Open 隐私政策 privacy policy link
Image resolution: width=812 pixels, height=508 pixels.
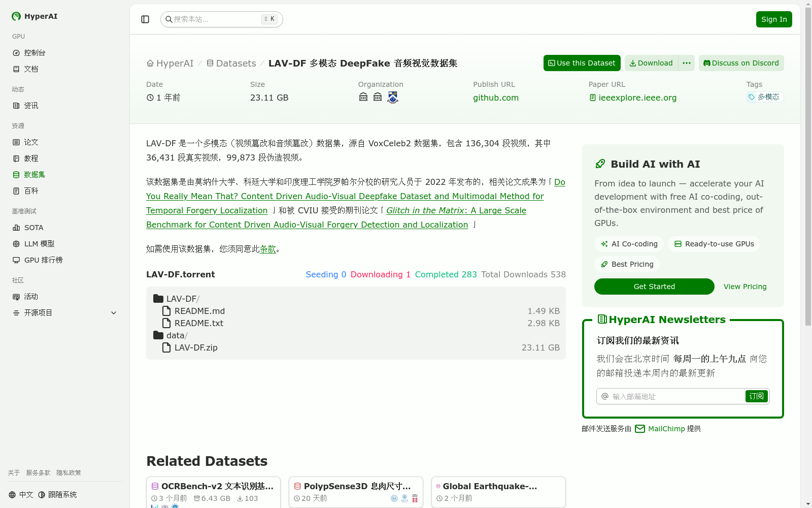pyautogui.click(x=69, y=473)
